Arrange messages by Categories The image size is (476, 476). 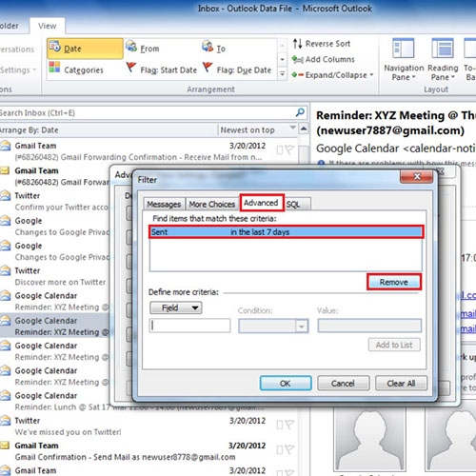pyautogui.click(x=76, y=69)
